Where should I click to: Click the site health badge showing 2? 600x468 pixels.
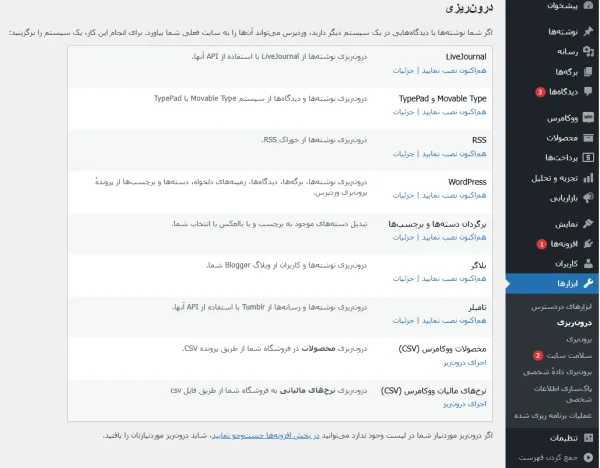[x=538, y=355]
